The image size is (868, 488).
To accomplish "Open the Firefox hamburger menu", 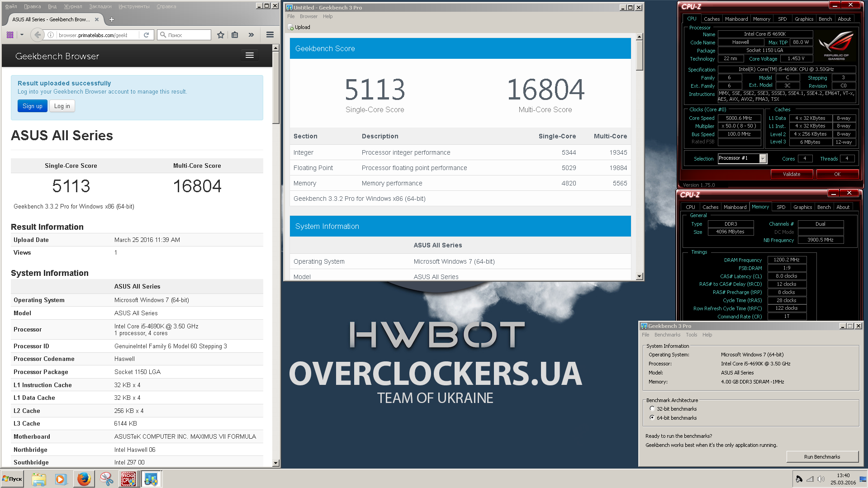I will click(x=270, y=35).
